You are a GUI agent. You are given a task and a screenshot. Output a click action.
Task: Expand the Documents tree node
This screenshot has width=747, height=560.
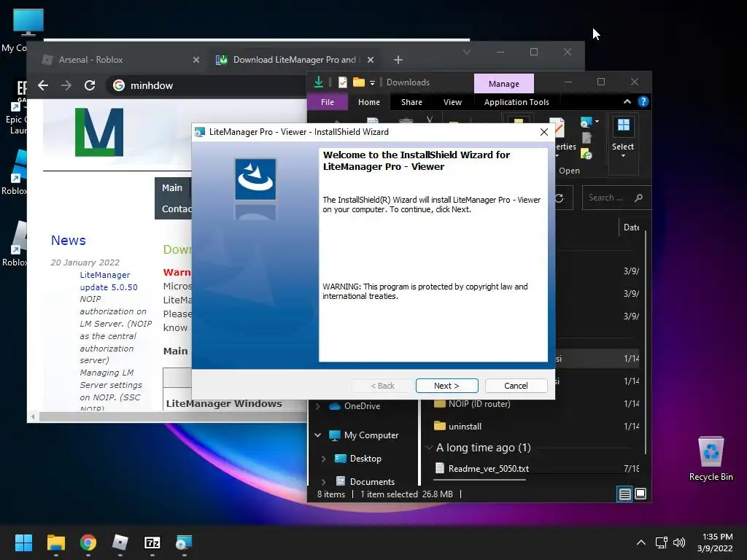tap(323, 482)
